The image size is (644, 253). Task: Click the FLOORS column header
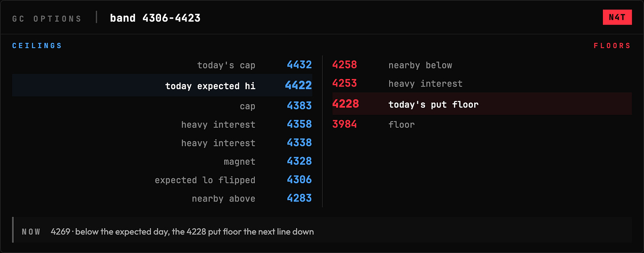[x=612, y=46]
